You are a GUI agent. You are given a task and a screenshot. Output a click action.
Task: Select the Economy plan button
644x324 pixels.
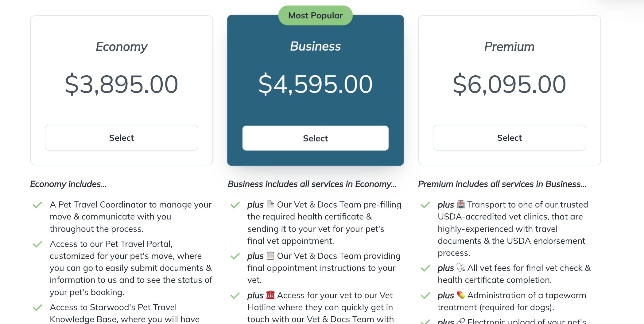(x=122, y=138)
